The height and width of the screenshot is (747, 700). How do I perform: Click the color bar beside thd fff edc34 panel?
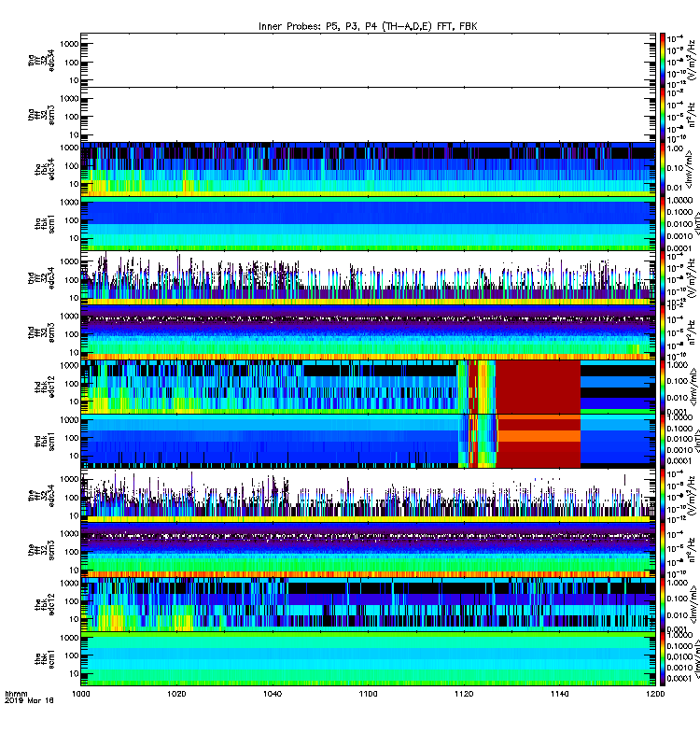[663, 277]
